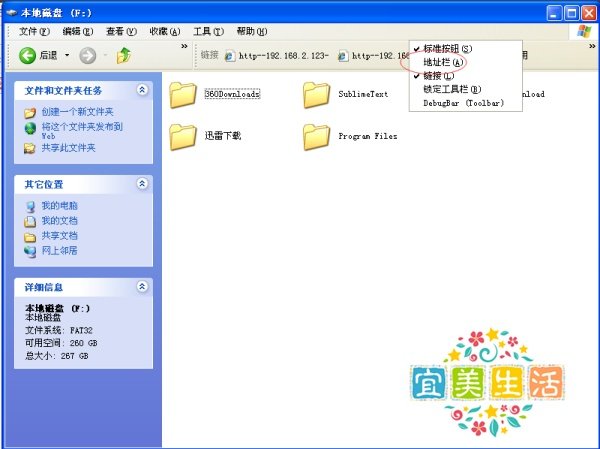
Task: Click the 详细信息 panel header
Action: [x=83, y=287]
